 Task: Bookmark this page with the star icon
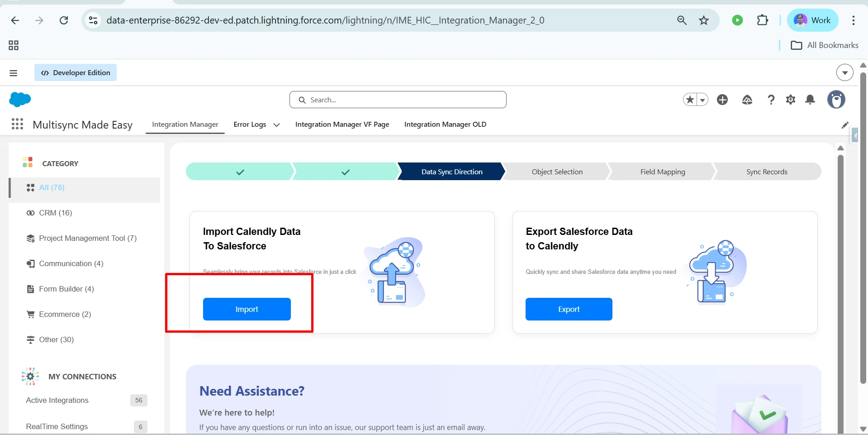704,20
